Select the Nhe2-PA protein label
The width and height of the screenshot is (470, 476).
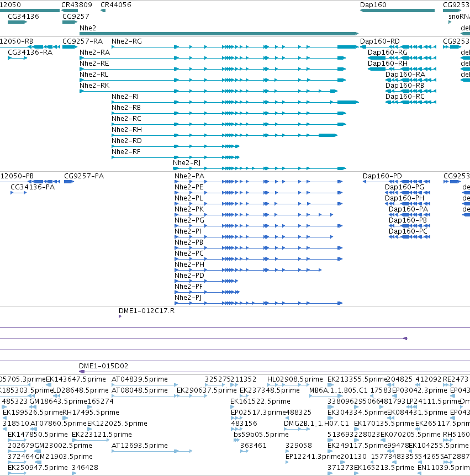tap(189, 176)
